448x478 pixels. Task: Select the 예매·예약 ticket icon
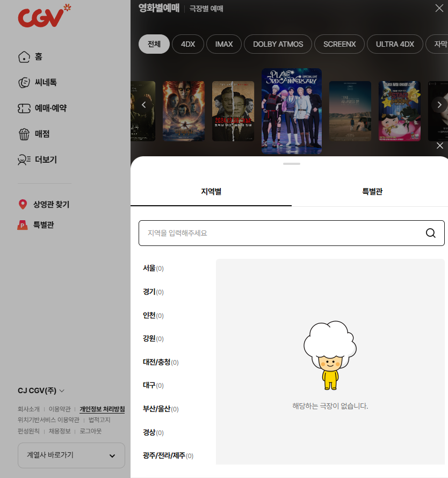tap(24, 108)
